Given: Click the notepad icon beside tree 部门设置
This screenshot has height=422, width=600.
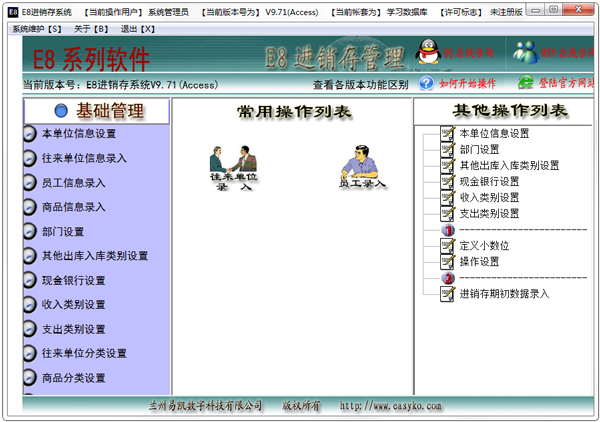Looking at the screenshot, I should point(448,150).
